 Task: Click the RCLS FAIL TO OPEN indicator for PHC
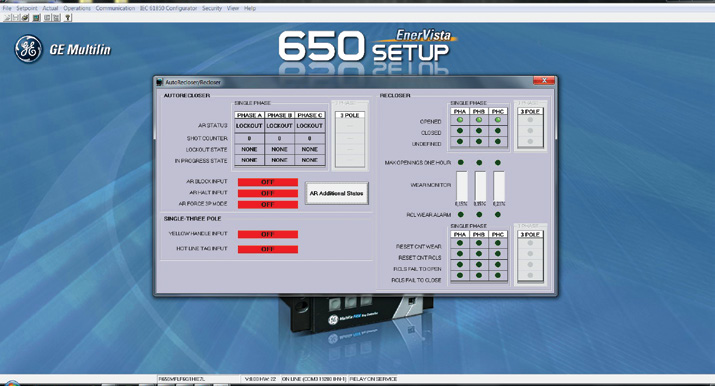click(x=497, y=264)
